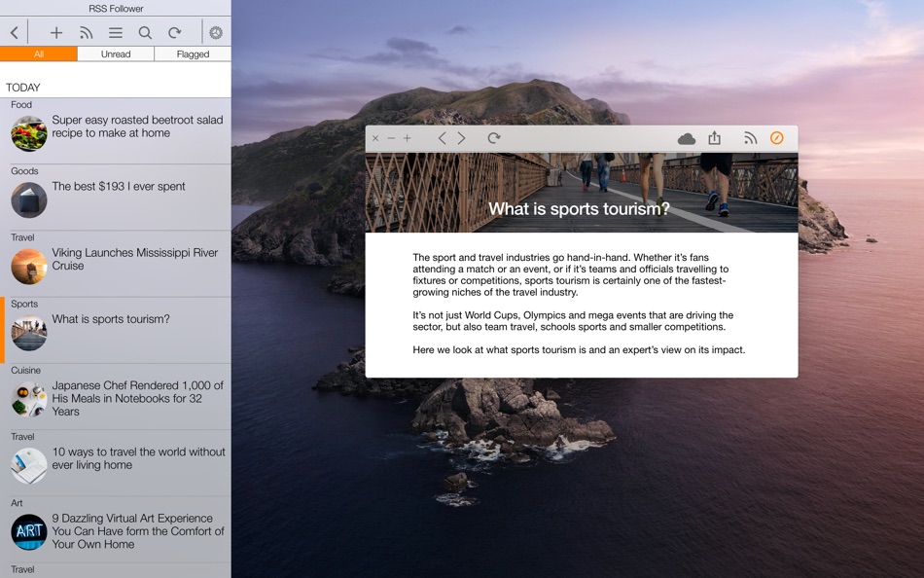
Task: Close the article window
Action: (x=375, y=138)
